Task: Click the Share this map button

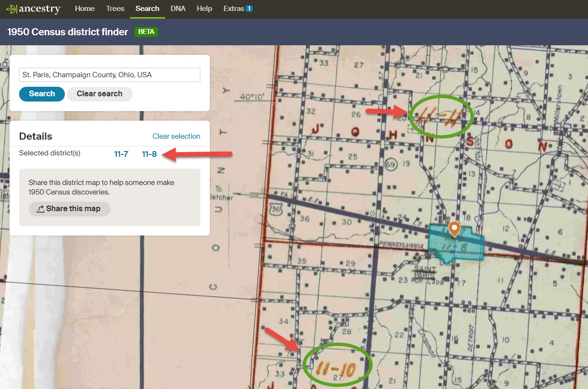Action: (69, 209)
